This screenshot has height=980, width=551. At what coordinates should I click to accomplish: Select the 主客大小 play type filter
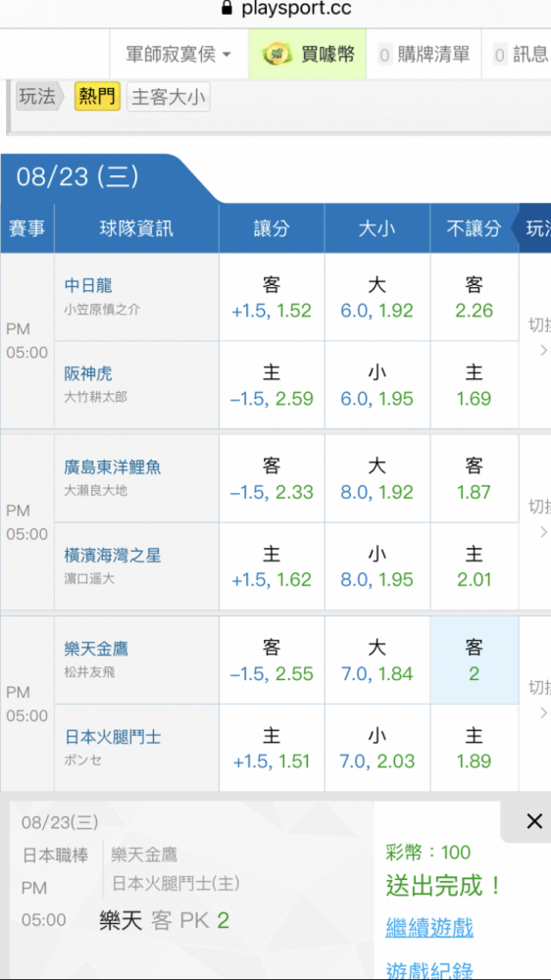[x=169, y=97]
